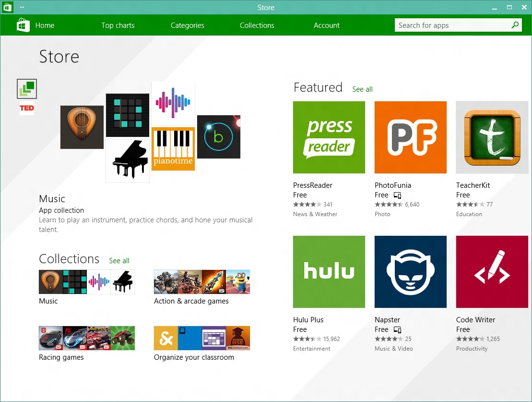Select the TED spotlight thumbnail
Screen dimensions: 532x402
point(27,108)
